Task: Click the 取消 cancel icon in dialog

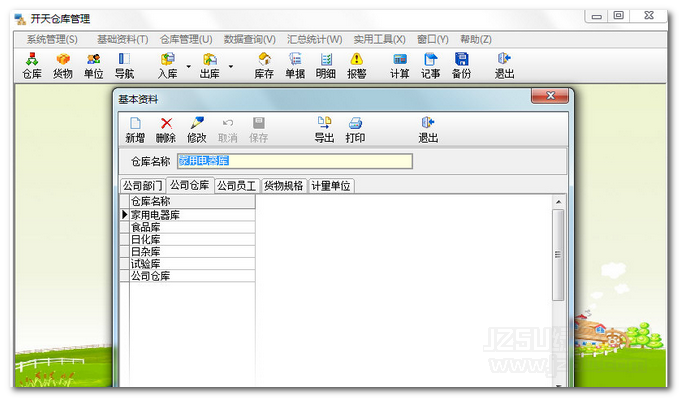Action: (228, 129)
